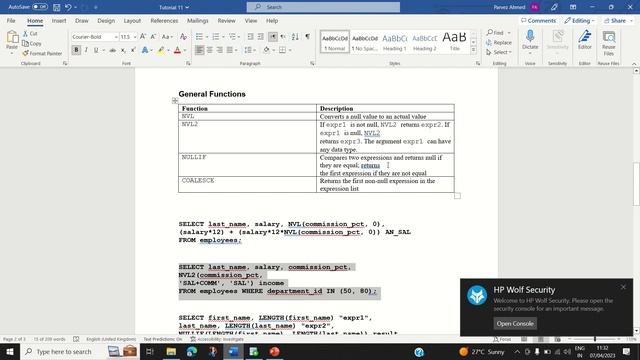Image resolution: width=640 pixels, height=360 pixels.
Task: Switch to the Design tab
Action: [106, 20]
